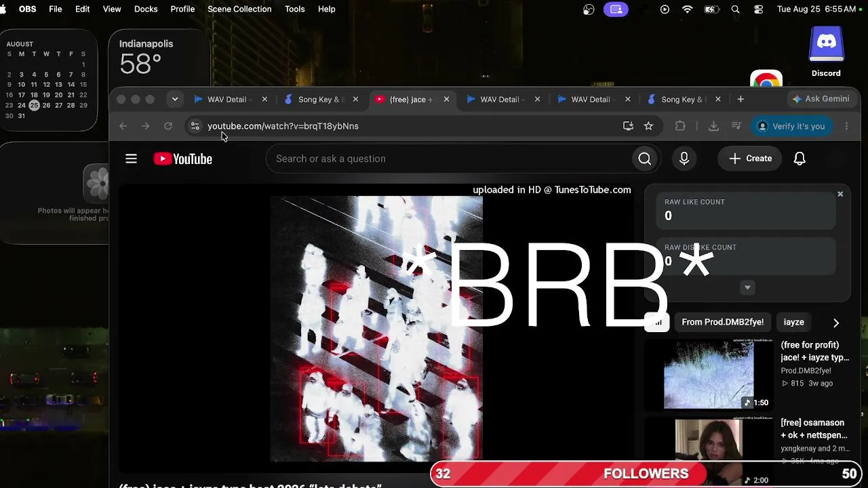Click the main video player artwork
This screenshot has height=488, width=868.
click(376, 329)
